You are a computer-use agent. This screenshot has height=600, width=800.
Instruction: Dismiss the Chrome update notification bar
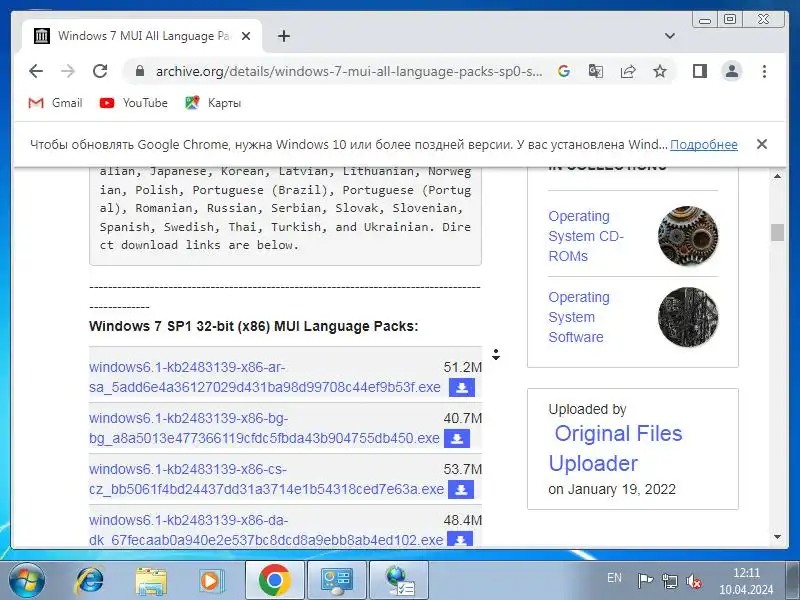pos(762,144)
